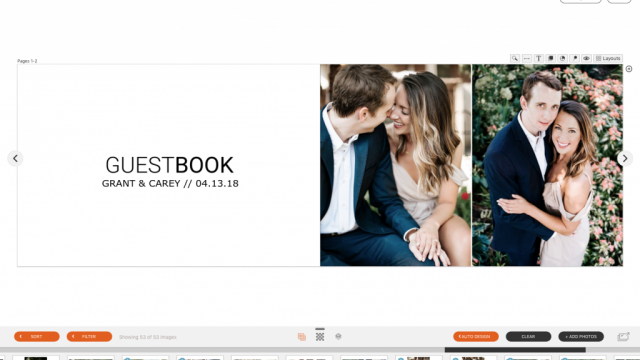Select the Text tool
The height and width of the screenshot is (360, 640).
coord(538,58)
